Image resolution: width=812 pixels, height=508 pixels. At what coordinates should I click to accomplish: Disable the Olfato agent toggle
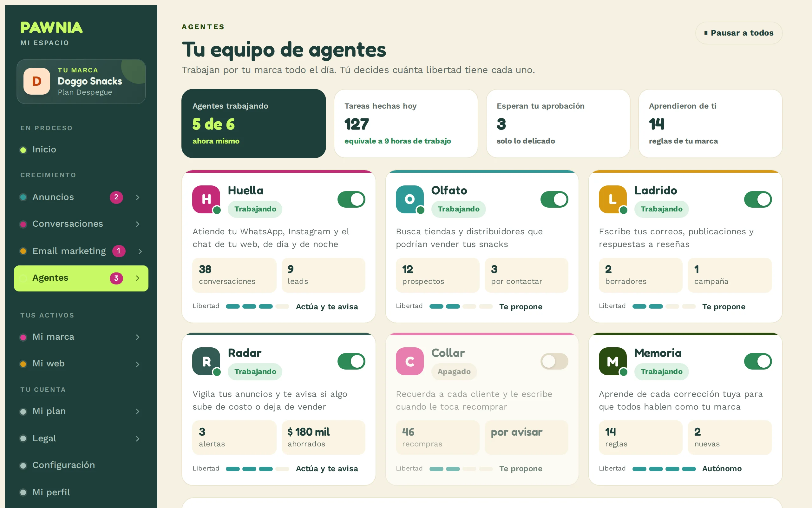click(554, 199)
